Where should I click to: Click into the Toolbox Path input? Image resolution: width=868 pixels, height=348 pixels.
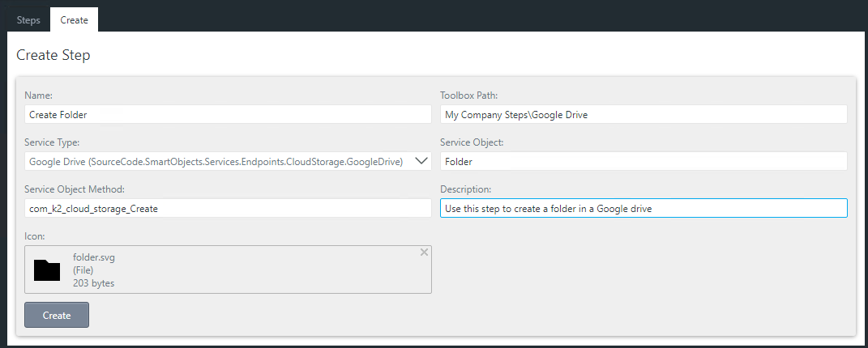643,115
